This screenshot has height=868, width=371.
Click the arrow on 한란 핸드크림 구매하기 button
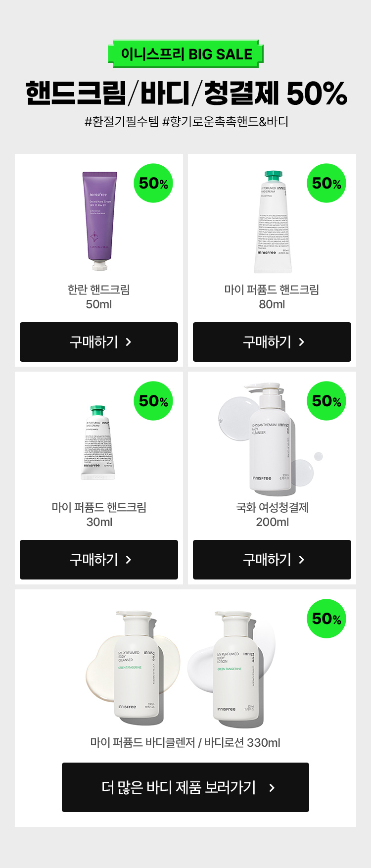(129, 342)
